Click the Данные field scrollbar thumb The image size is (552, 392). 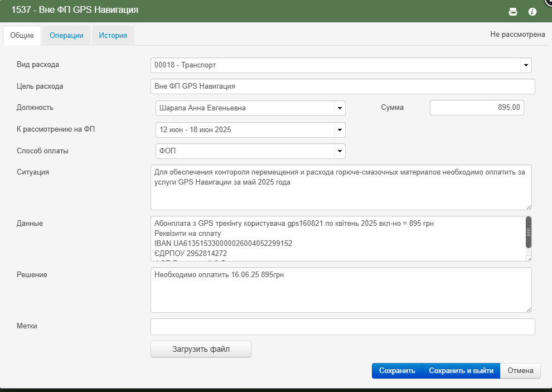tap(529, 232)
